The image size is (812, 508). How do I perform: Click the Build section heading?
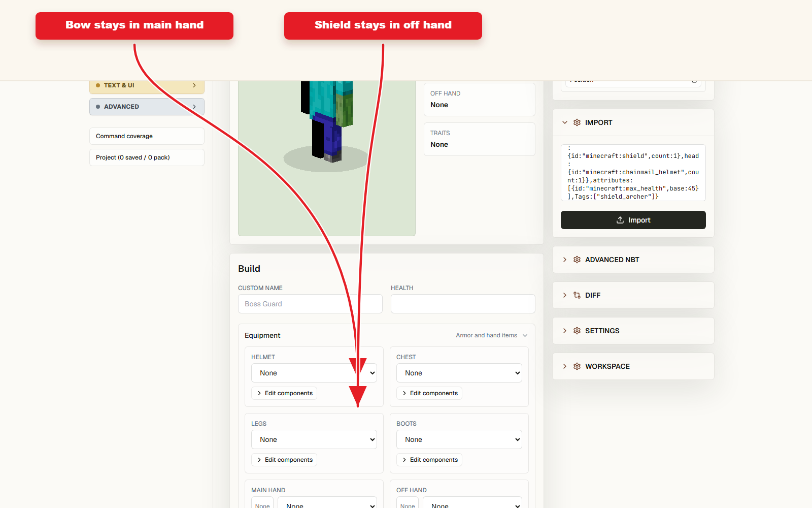pyautogui.click(x=249, y=269)
